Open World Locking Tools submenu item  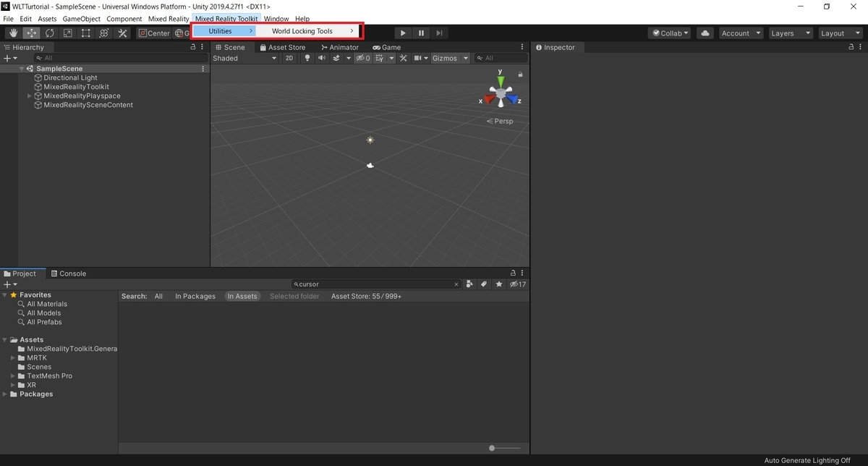(309, 31)
